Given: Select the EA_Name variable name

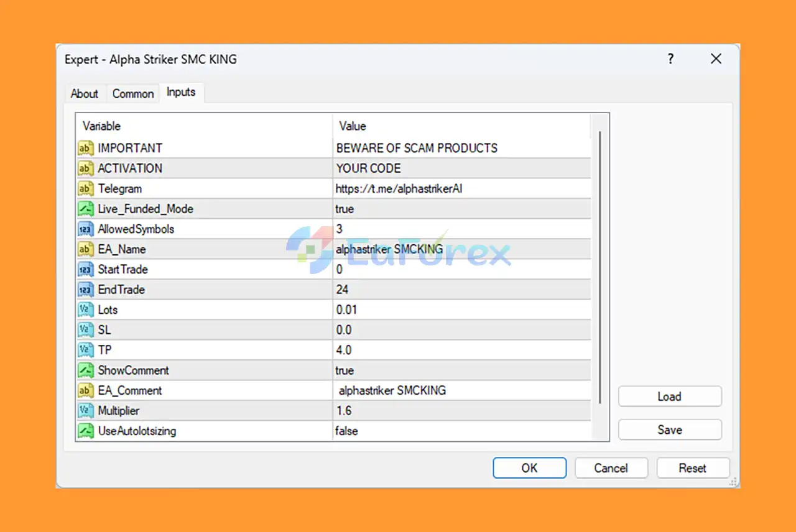Looking at the screenshot, I should 122,249.
